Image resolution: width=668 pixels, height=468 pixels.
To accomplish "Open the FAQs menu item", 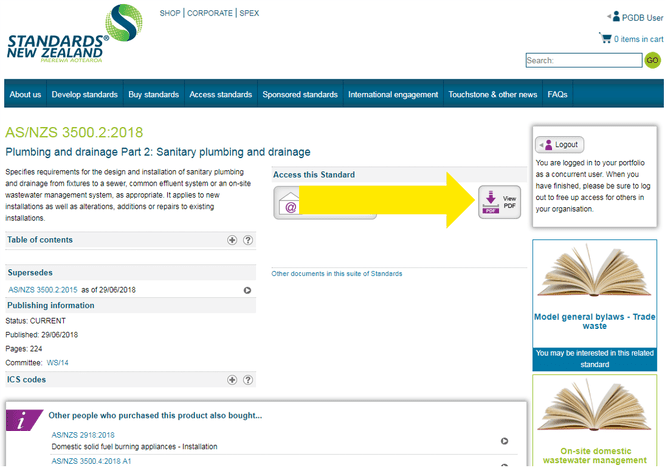I will 557,95.
